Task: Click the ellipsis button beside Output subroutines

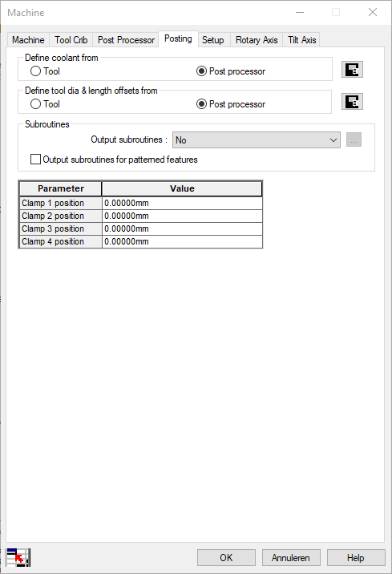Action: click(354, 139)
